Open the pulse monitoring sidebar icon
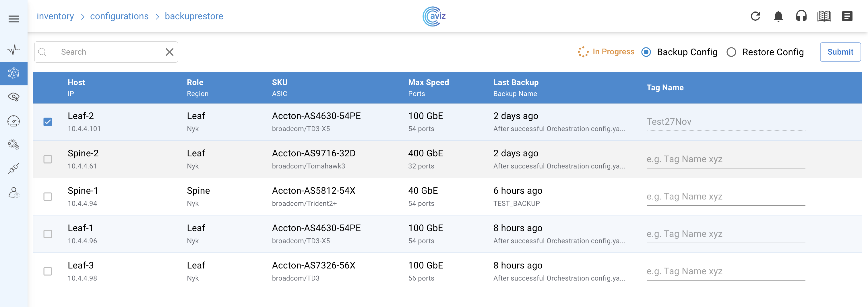Viewport: 868px width, 307px height. click(13, 50)
